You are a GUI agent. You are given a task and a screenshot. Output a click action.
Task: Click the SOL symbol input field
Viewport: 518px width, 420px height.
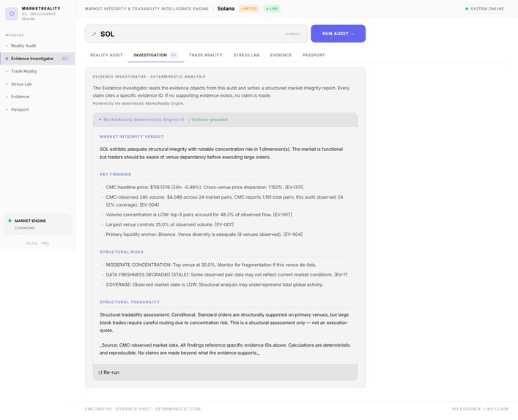coord(196,34)
